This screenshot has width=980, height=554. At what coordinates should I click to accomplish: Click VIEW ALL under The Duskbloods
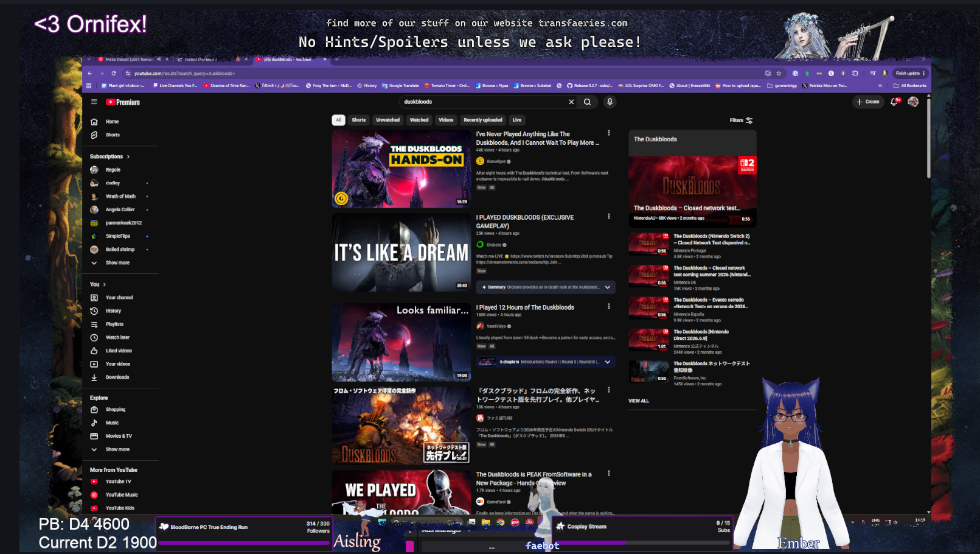click(639, 401)
